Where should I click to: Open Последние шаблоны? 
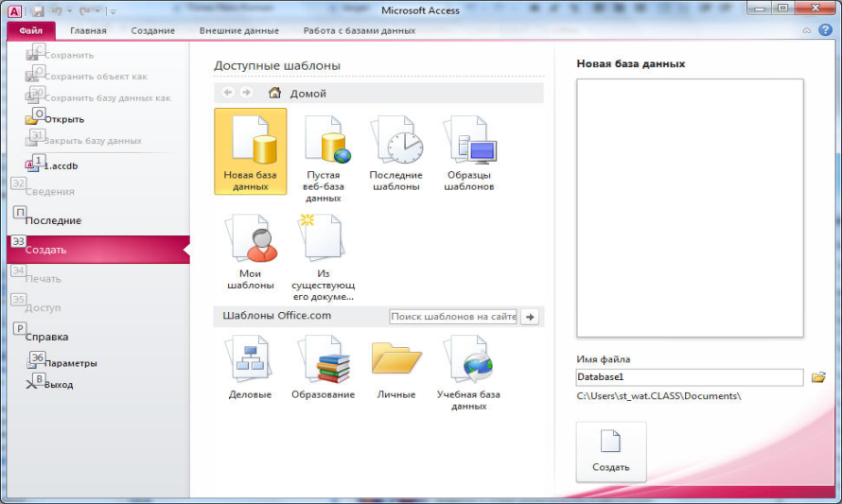click(x=396, y=152)
